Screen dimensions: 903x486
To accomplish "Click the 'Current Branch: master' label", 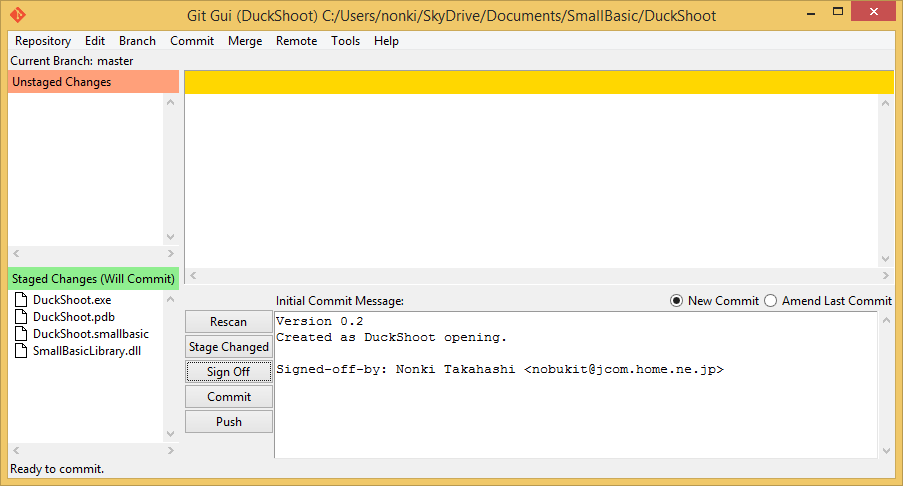I will click(x=71, y=61).
